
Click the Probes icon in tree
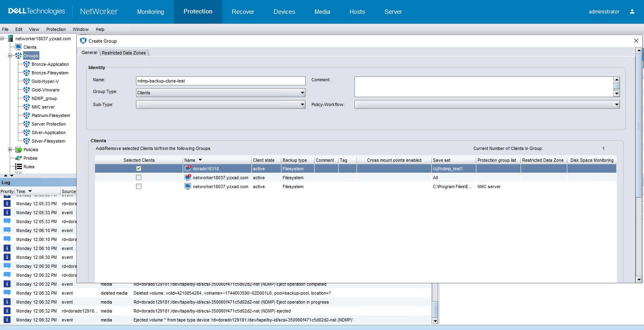(19, 158)
